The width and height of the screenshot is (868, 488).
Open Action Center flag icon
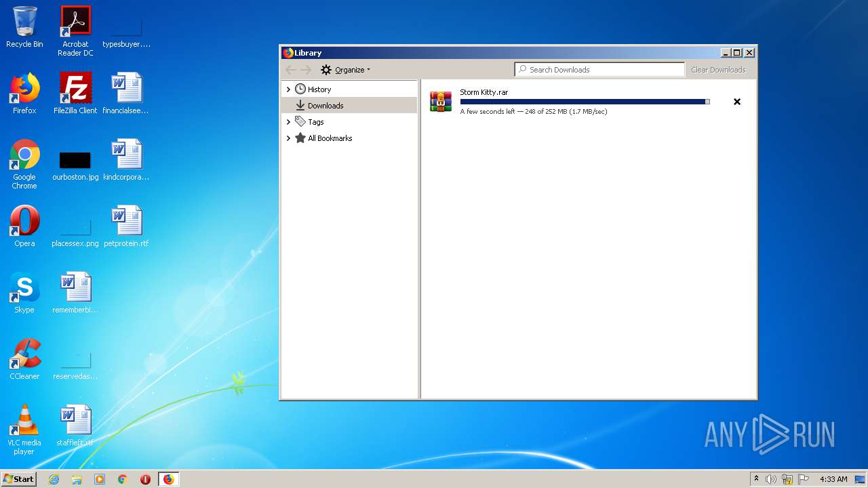coord(804,479)
